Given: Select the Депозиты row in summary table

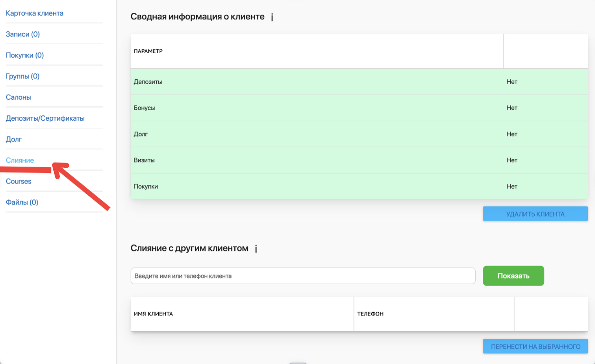Looking at the screenshot, I should coord(359,82).
